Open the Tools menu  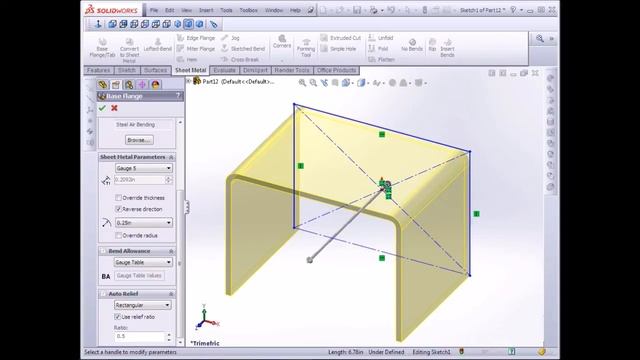tap(226, 10)
